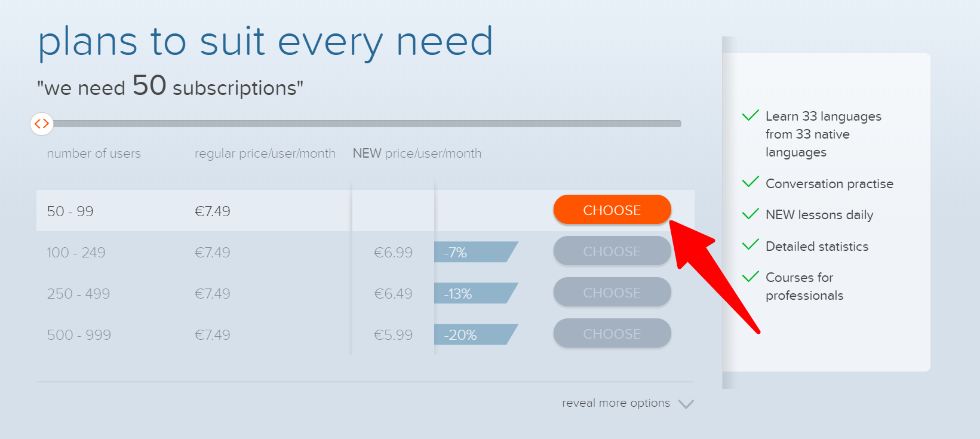Select the 50 - 99 pricing row
The height and width of the screenshot is (439, 980).
[239, 210]
